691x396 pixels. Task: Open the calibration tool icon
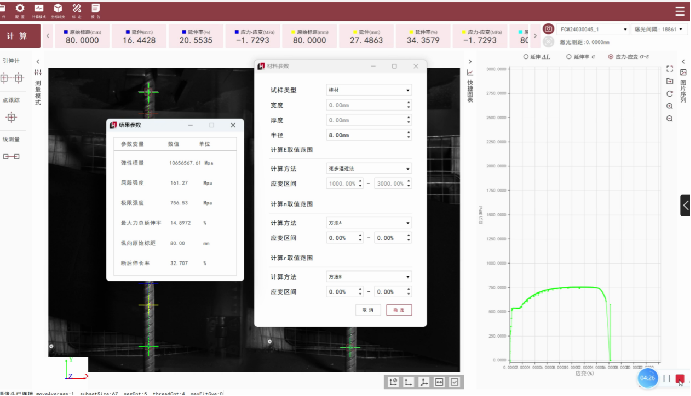(x=77, y=8)
